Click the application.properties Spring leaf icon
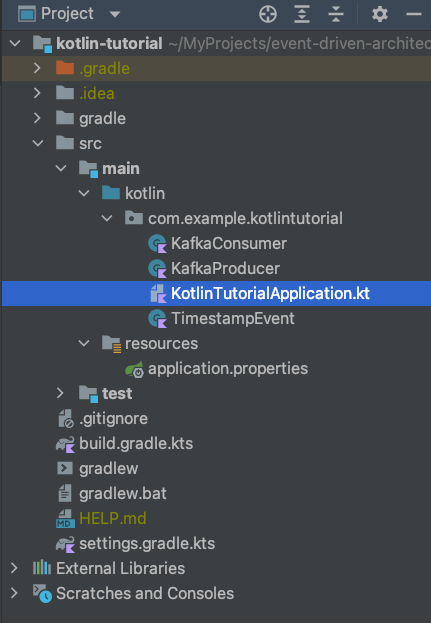The image size is (431, 623). click(x=135, y=369)
